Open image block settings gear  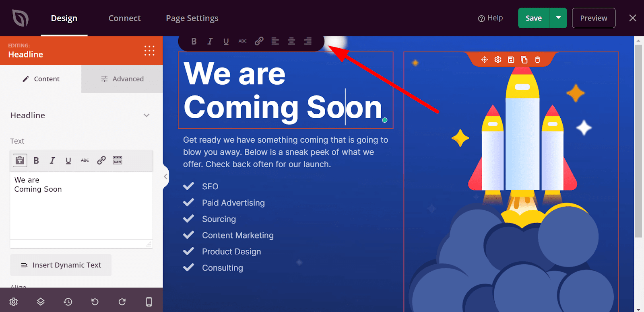pos(498,60)
